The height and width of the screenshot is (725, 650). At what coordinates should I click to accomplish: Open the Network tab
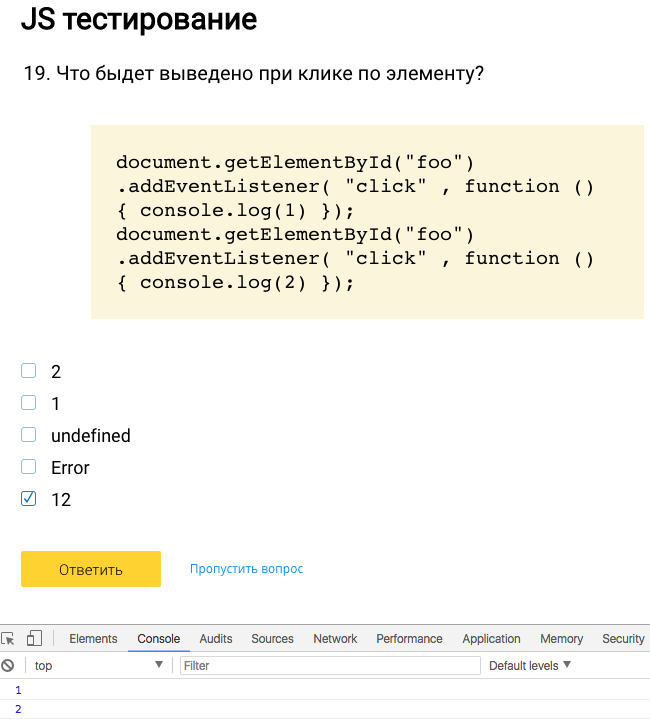tap(335, 639)
